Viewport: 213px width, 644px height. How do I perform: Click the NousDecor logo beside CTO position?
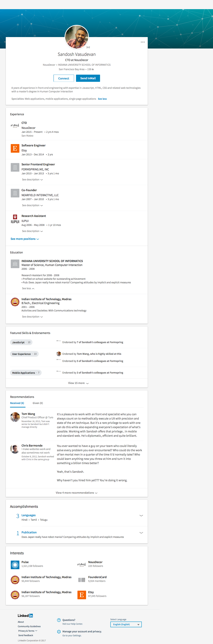point(15,125)
